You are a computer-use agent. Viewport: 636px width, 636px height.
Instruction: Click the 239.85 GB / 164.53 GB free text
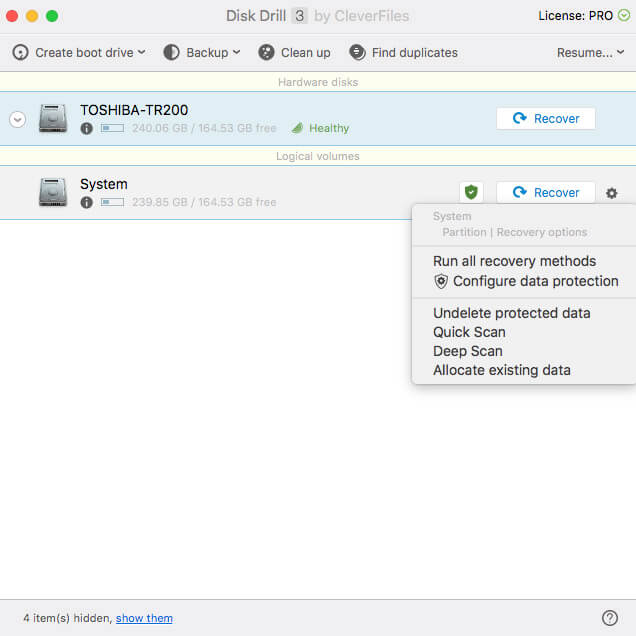204,202
